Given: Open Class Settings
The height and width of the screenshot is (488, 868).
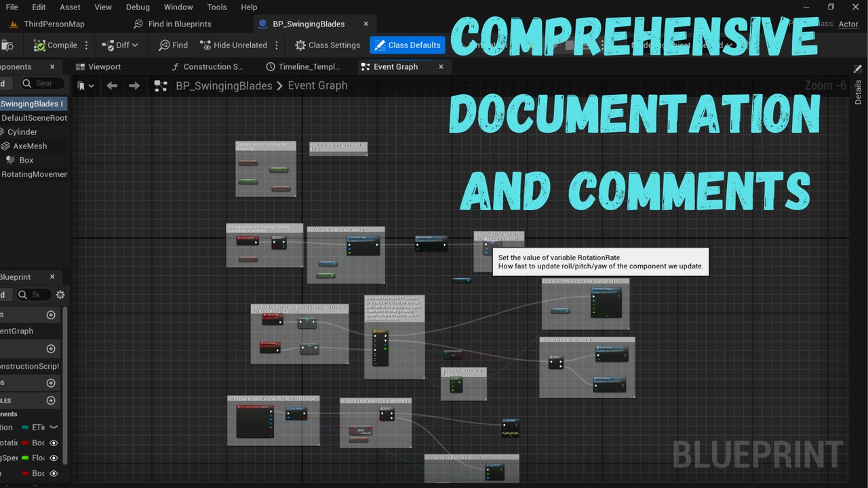Looking at the screenshot, I should 328,45.
